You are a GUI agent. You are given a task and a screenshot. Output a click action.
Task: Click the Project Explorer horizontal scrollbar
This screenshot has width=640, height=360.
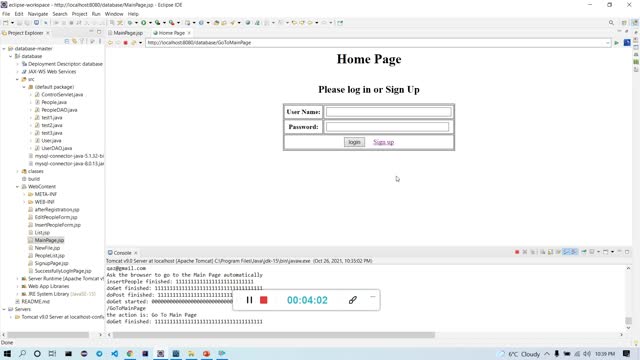48,335
